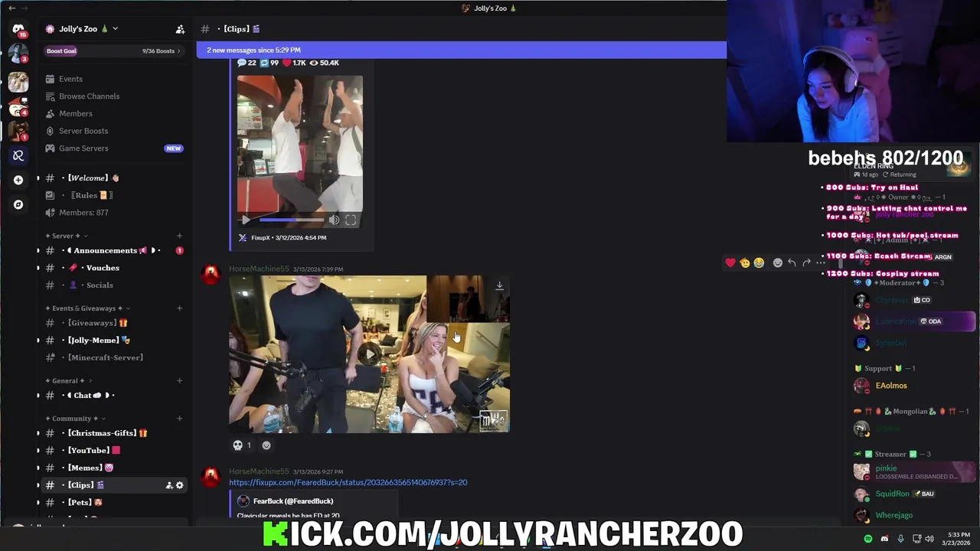Open the server with 4 notification badge
980x551 pixels.
click(18, 106)
